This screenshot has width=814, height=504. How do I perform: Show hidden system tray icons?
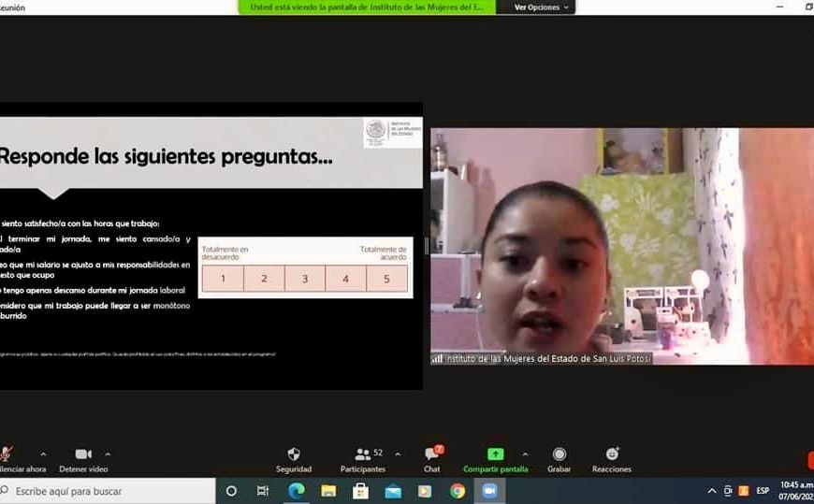tap(711, 491)
